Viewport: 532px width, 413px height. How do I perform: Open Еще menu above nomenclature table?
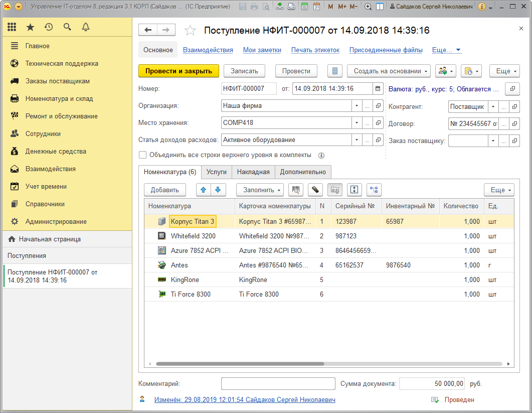[x=499, y=190]
